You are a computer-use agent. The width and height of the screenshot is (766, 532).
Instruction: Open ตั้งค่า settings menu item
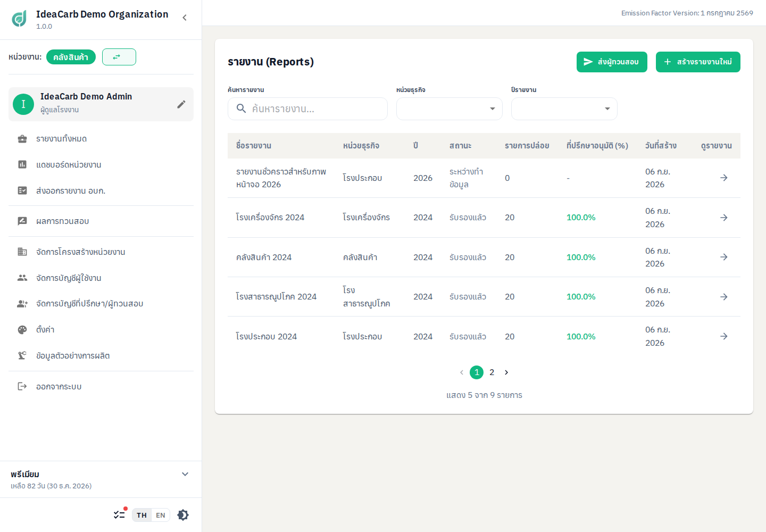101,330
